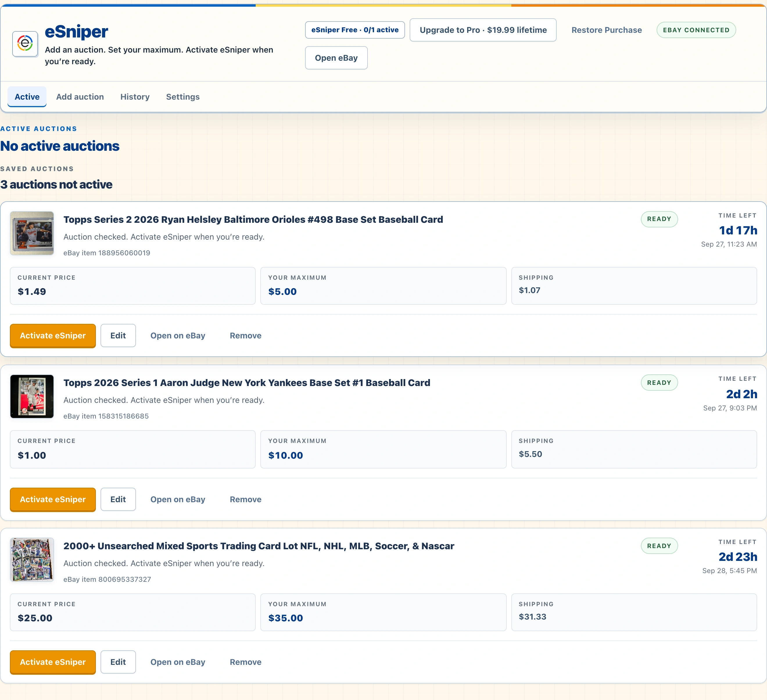The image size is (767, 700).
Task: Click the eBay Connected status badge
Action: tap(696, 30)
